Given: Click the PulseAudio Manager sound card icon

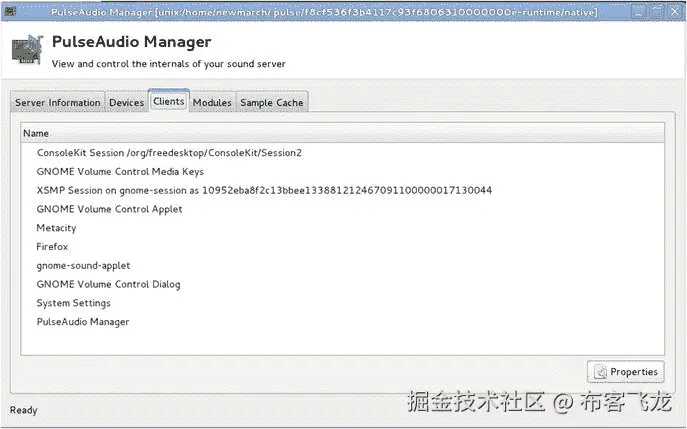Looking at the screenshot, I should point(27,50).
